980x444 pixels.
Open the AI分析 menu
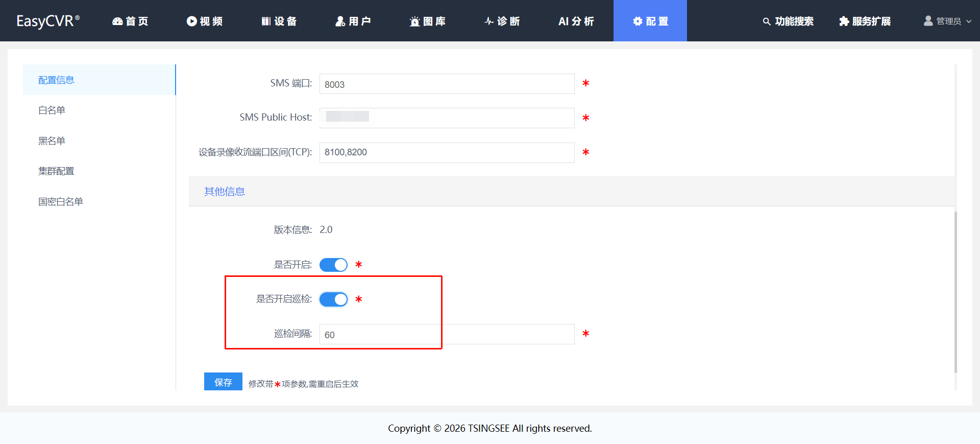576,21
